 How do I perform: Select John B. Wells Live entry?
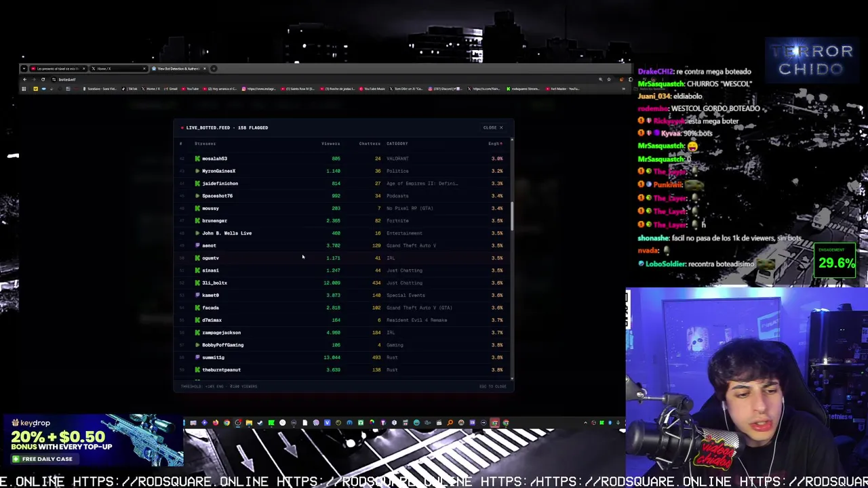(226, 233)
